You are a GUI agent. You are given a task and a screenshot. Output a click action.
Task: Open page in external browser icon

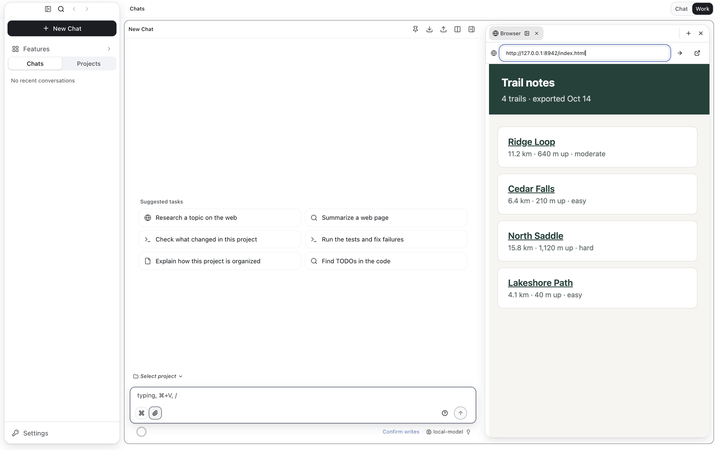(697, 53)
